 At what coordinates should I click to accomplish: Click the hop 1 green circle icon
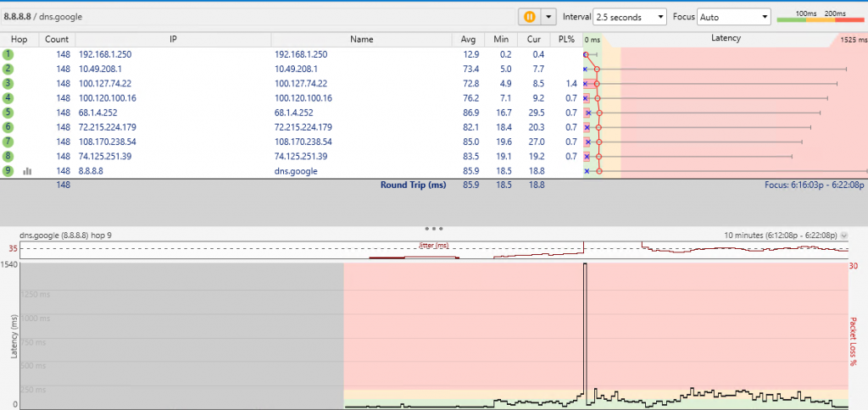point(9,54)
